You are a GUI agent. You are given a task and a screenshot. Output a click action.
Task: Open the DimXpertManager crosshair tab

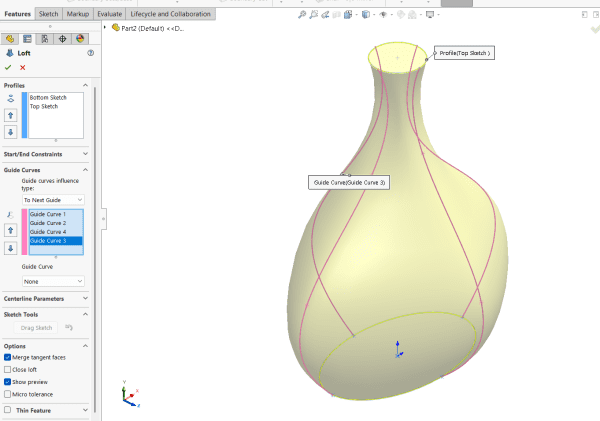pos(63,38)
